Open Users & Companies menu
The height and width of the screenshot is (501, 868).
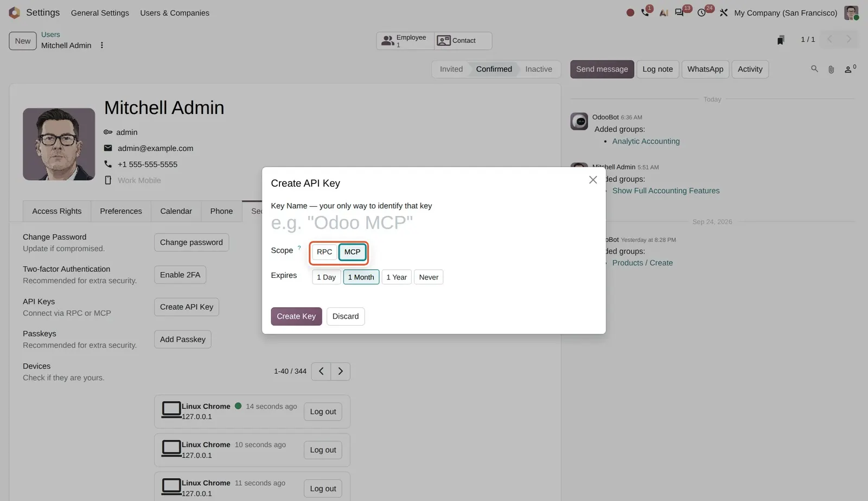point(175,13)
